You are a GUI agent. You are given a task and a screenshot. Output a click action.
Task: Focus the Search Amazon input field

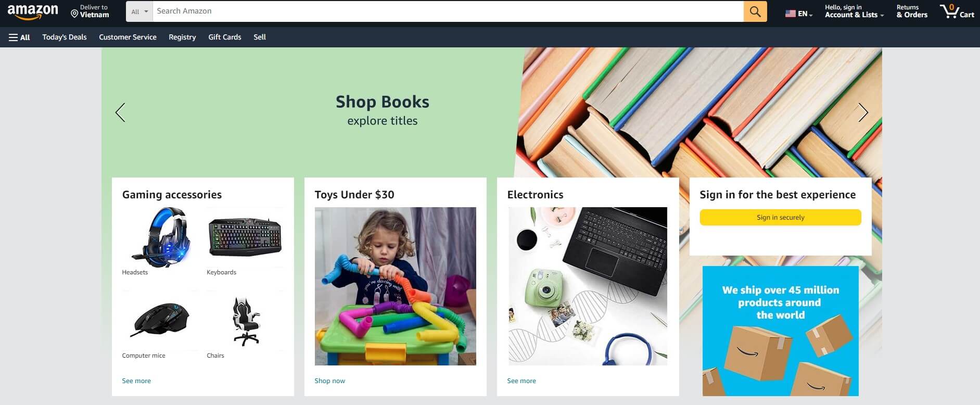(448, 11)
